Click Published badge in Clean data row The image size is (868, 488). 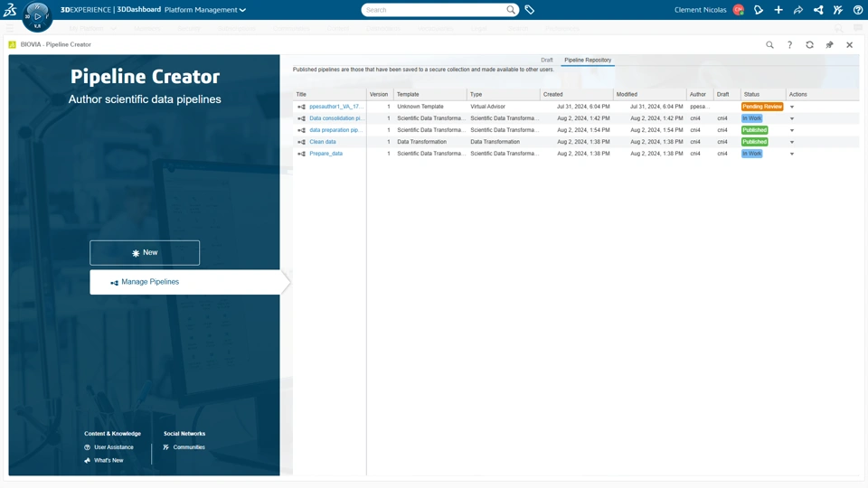[x=754, y=142]
